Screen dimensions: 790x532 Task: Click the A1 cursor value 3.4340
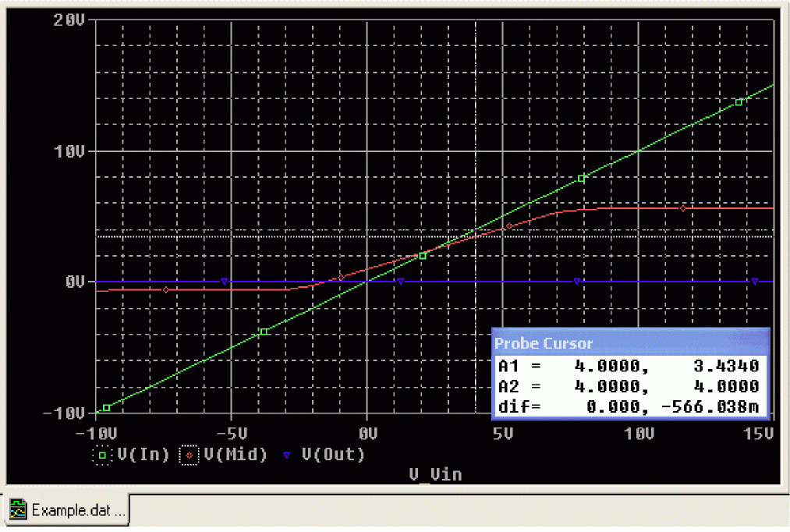(726, 366)
